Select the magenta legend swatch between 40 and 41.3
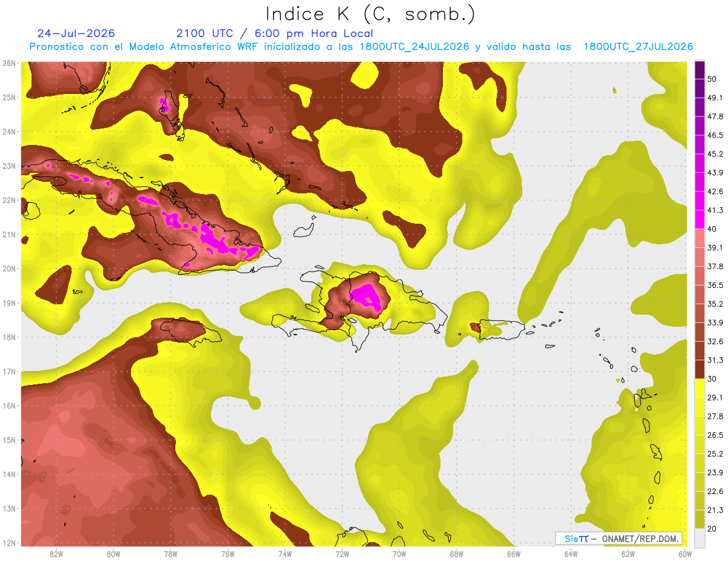This screenshot has height=562, width=728. coord(699,219)
